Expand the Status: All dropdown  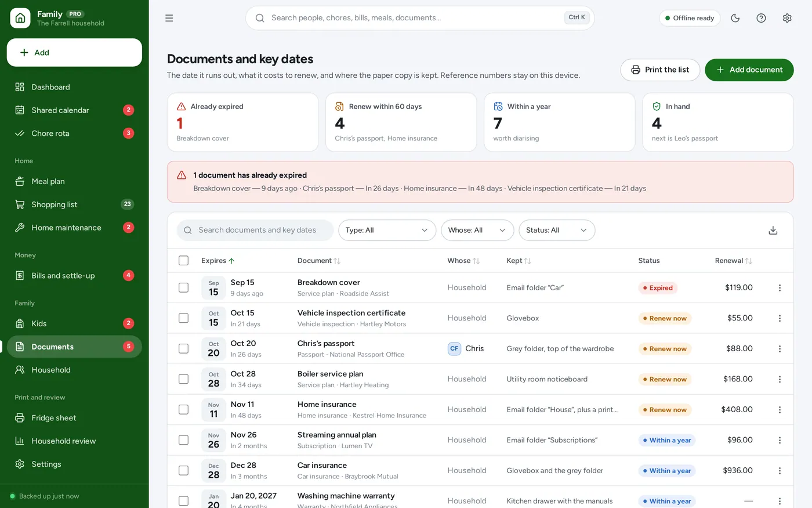coord(557,230)
